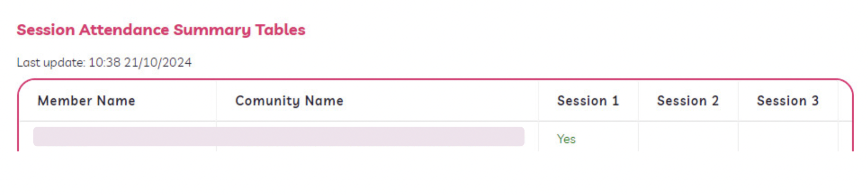Screen dimensions: 868x195
Task: Click the Session Attendance Summary Tables heading
Action: point(161,30)
